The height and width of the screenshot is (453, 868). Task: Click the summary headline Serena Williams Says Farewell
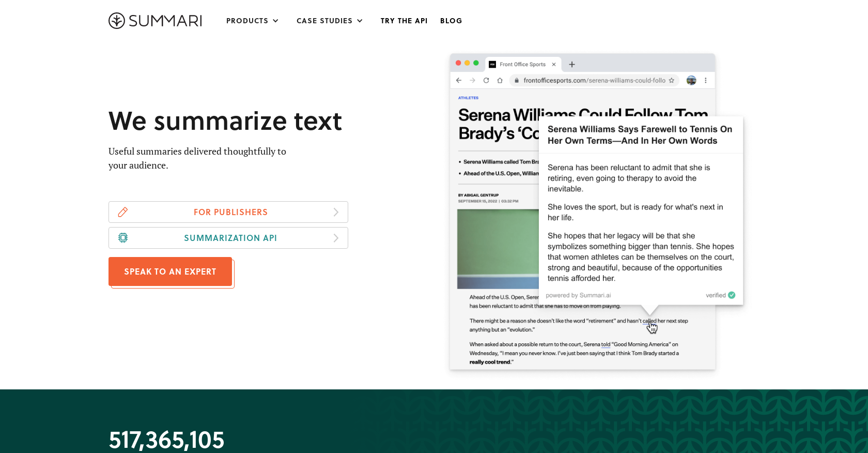click(x=640, y=135)
